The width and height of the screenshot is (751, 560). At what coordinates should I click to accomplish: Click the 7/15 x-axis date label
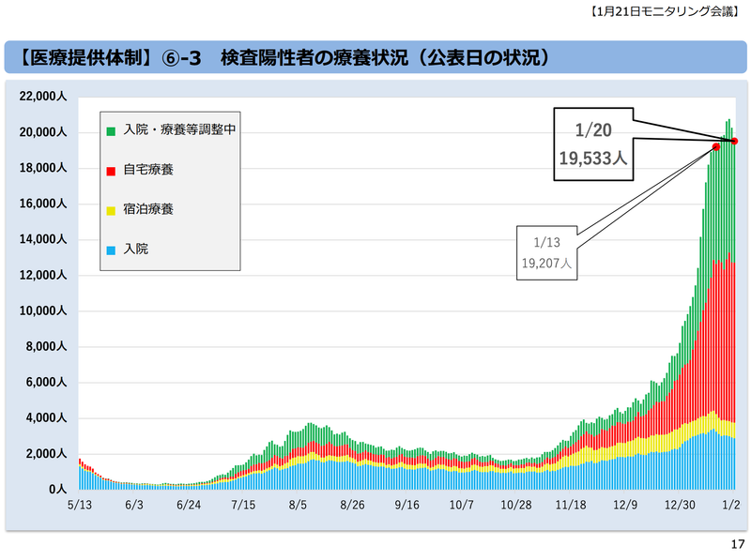[243, 506]
